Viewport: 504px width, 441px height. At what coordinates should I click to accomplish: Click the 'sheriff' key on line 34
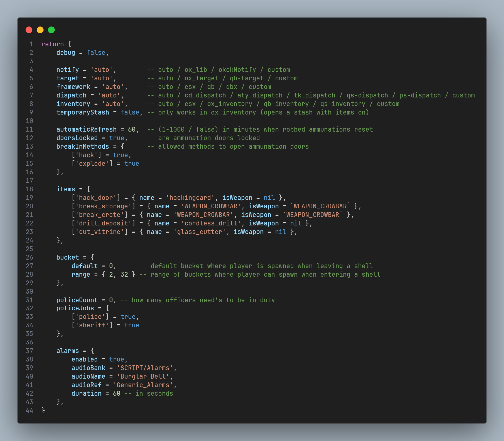(x=92, y=325)
